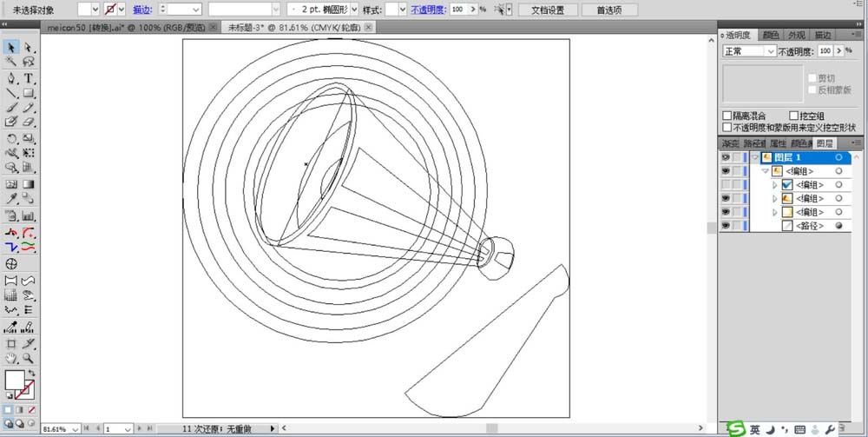Open the Layers panel options menu
868x437 pixels.
click(855, 142)
